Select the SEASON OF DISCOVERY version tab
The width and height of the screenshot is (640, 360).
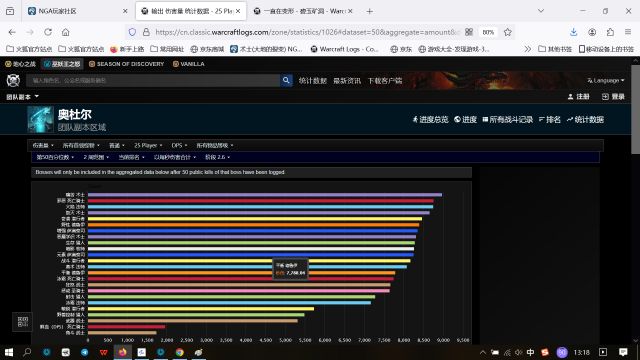coord(127,64)
